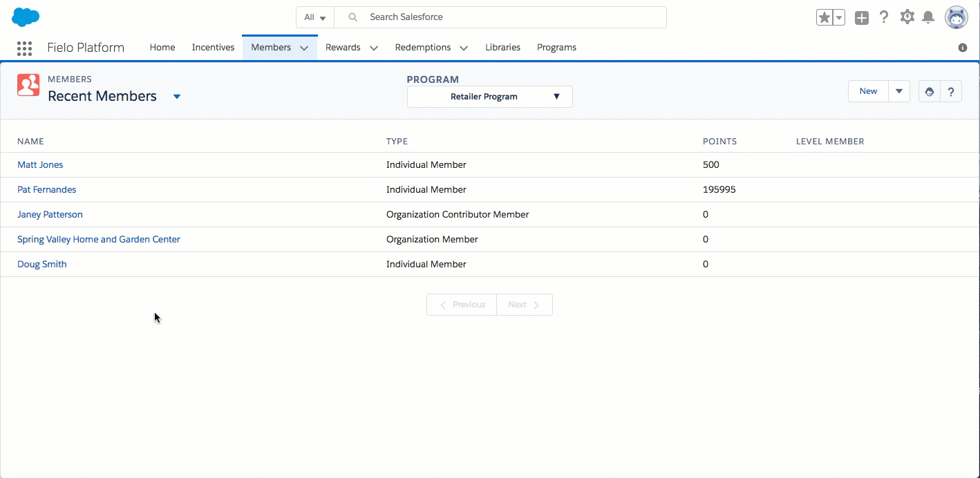This screenshot has width=980, height=478.
Task: Click the Next pagination button
Action: pyautogui.click(x=525, y=305)
